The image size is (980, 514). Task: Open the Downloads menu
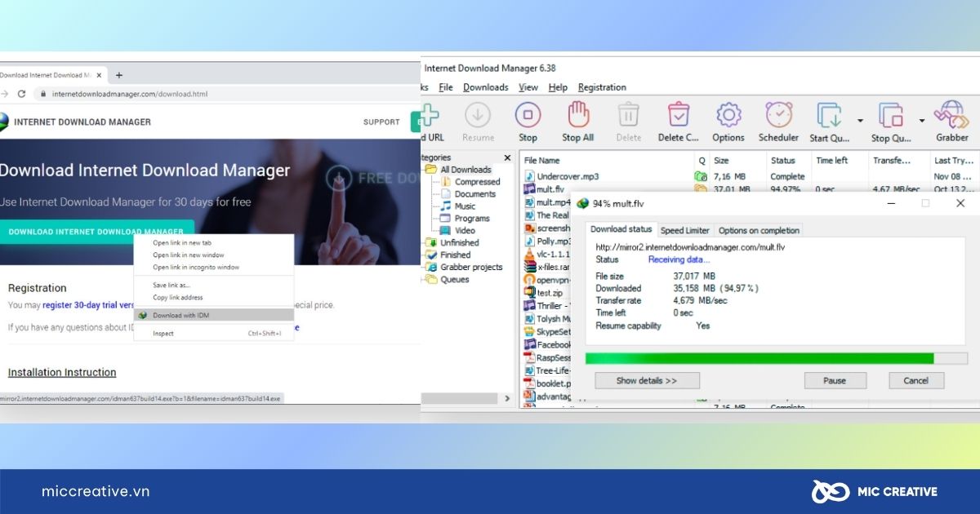(x=486, y=87)
